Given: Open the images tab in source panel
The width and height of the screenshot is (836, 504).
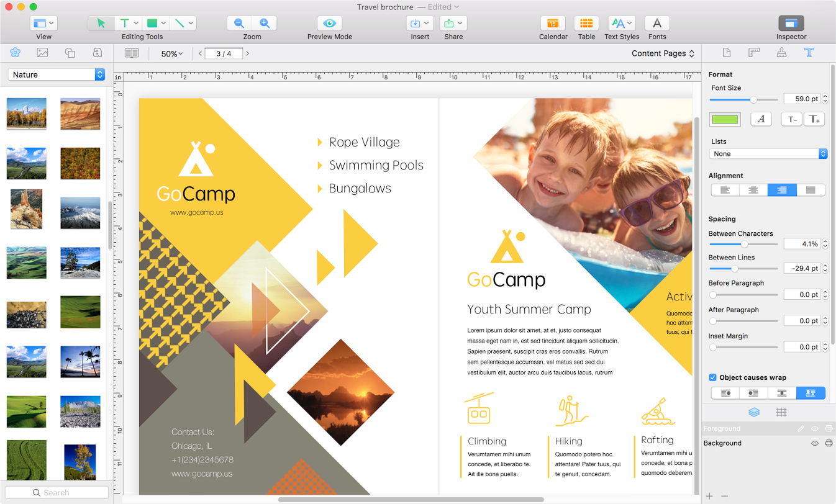Looking at the screenshot, I should click(42, 53).
